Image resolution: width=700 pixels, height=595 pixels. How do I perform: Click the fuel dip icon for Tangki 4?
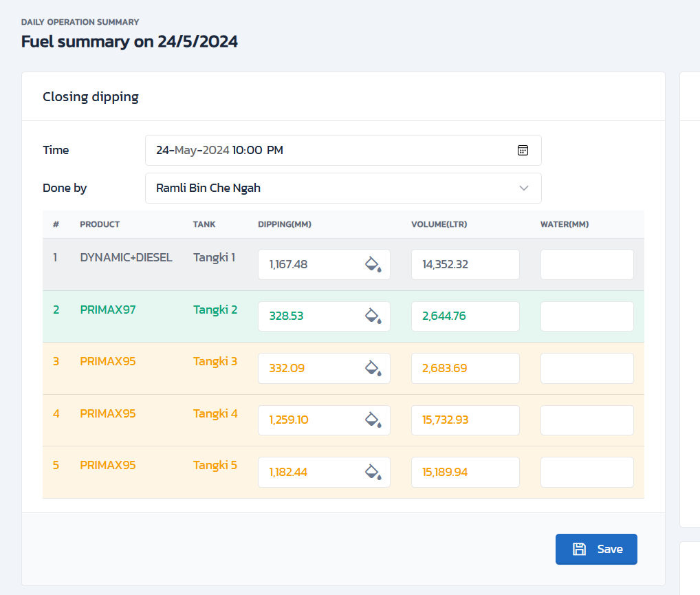373,420
